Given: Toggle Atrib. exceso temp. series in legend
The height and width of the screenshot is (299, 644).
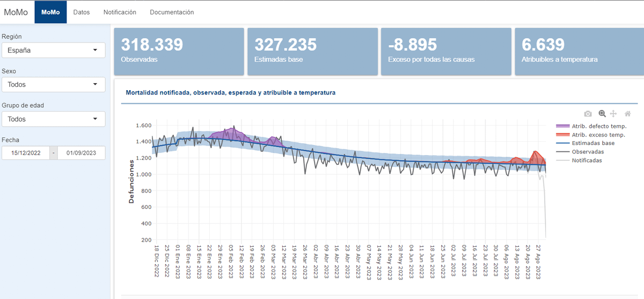Looking at the screenshot, I should pyautogui.click(x=598, y=135).
